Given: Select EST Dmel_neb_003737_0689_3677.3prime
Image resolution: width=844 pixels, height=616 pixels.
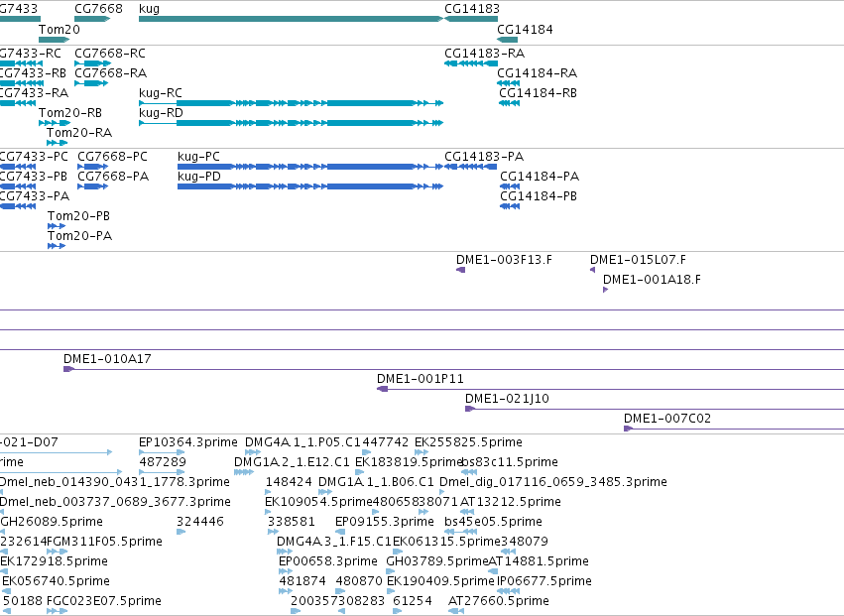Looking at the screenshot, I should [2, 512].
